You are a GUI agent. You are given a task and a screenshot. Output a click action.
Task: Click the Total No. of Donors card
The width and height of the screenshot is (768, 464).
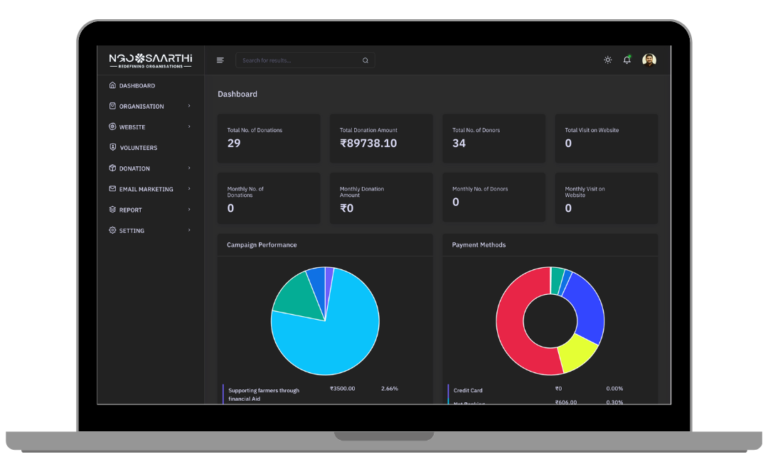[x=494, y=138]
